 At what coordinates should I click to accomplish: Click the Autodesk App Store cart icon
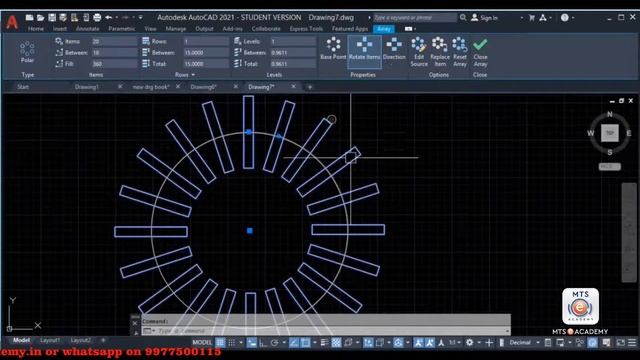pyautogui.click(x=531, y=18)
